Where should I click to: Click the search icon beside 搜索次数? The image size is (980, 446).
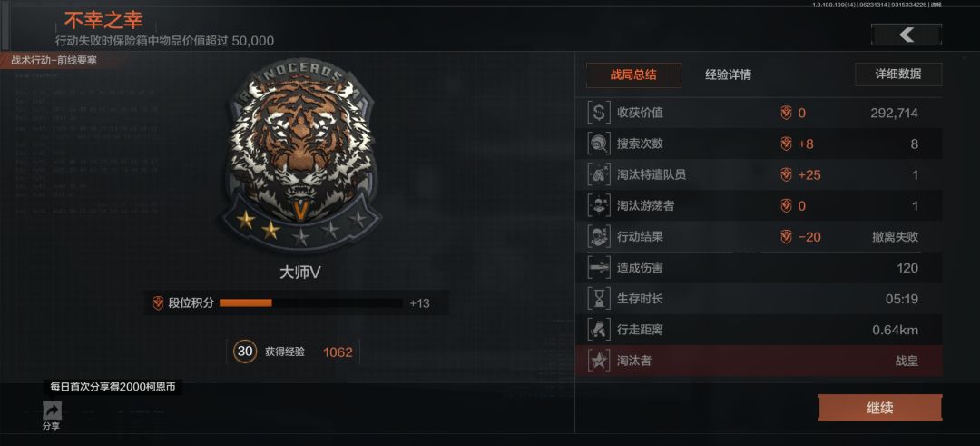pyautogui.click(x=599, y=144)
